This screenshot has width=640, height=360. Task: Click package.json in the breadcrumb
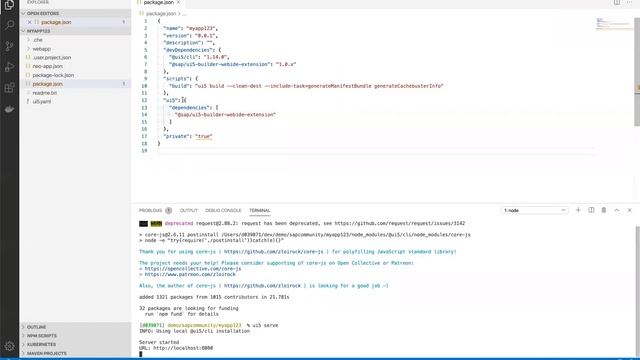point(160,13)
